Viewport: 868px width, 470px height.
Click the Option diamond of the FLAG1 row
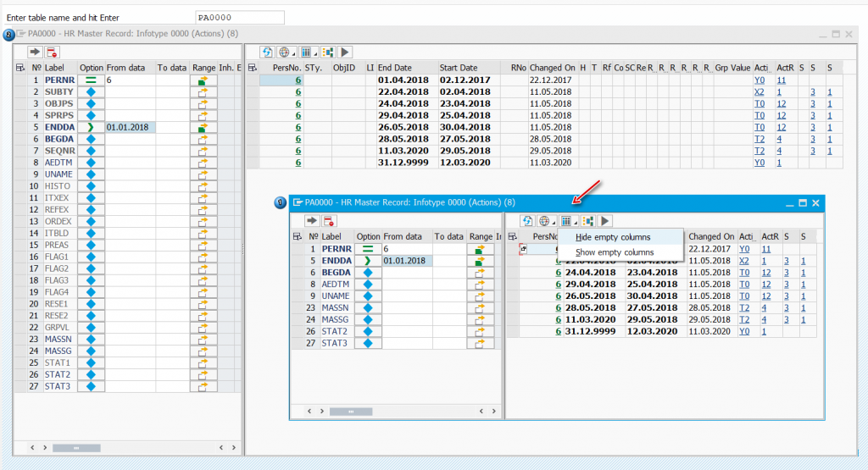point(91,257)
